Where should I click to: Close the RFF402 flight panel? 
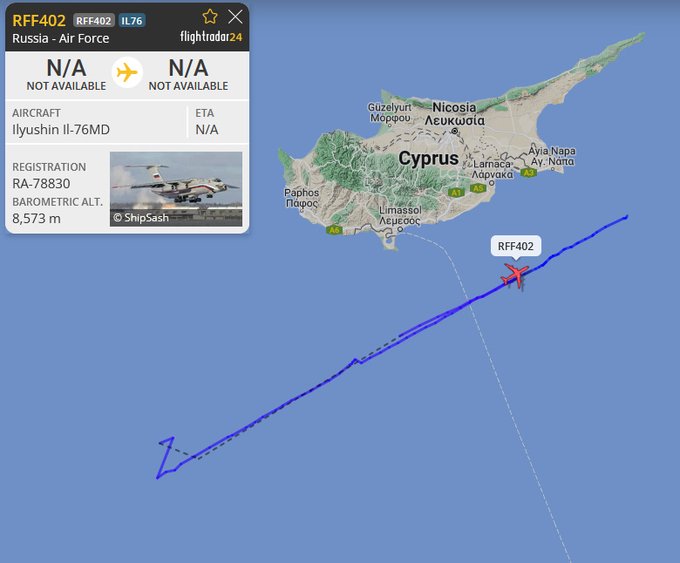[235, 17]
